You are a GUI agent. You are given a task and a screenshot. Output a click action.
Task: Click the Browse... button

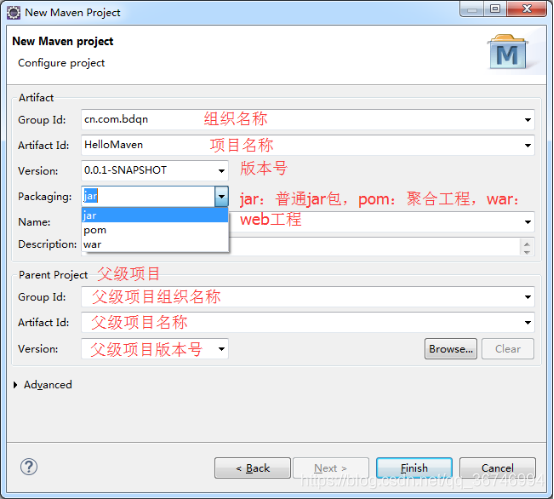click(450, 349)
